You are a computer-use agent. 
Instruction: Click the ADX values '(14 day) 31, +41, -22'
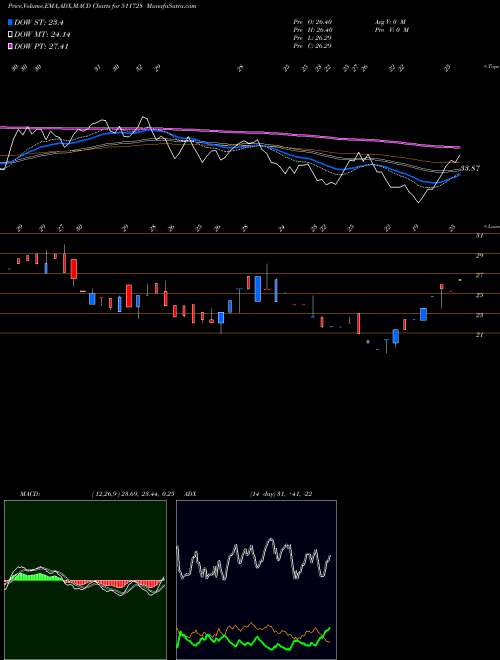(281, 494)
